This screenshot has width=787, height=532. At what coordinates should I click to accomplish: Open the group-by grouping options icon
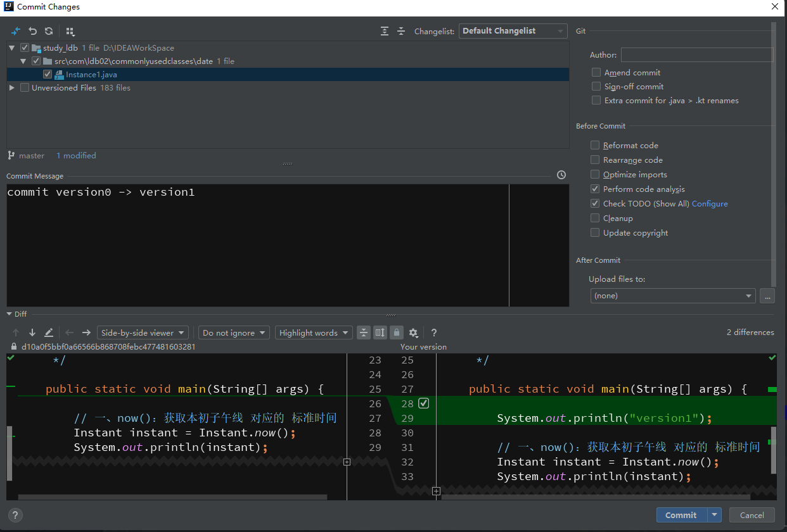70,31
